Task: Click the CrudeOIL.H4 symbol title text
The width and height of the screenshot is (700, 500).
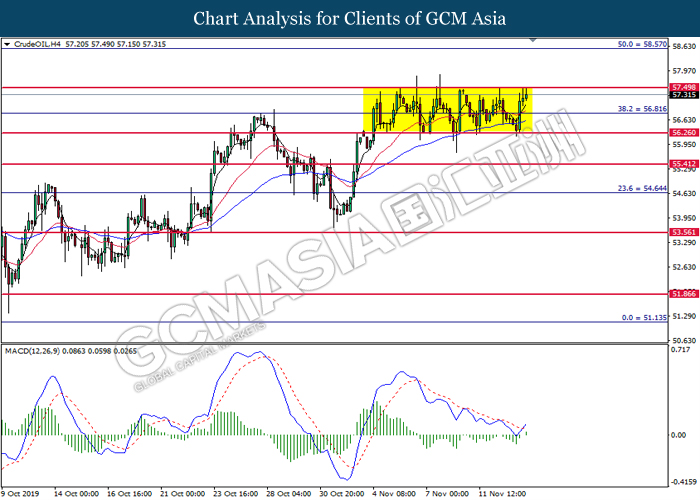Action: pyautogui.click(x=38, y=44)
